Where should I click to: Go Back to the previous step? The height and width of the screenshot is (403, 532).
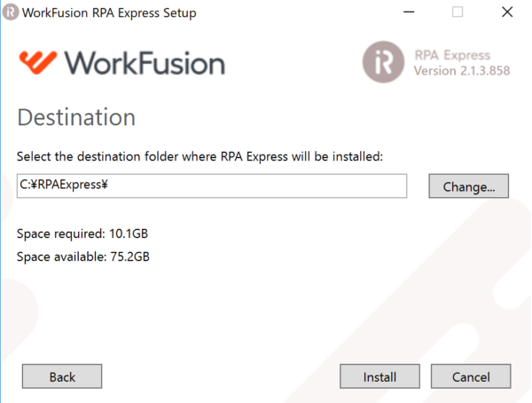point(62,376)
